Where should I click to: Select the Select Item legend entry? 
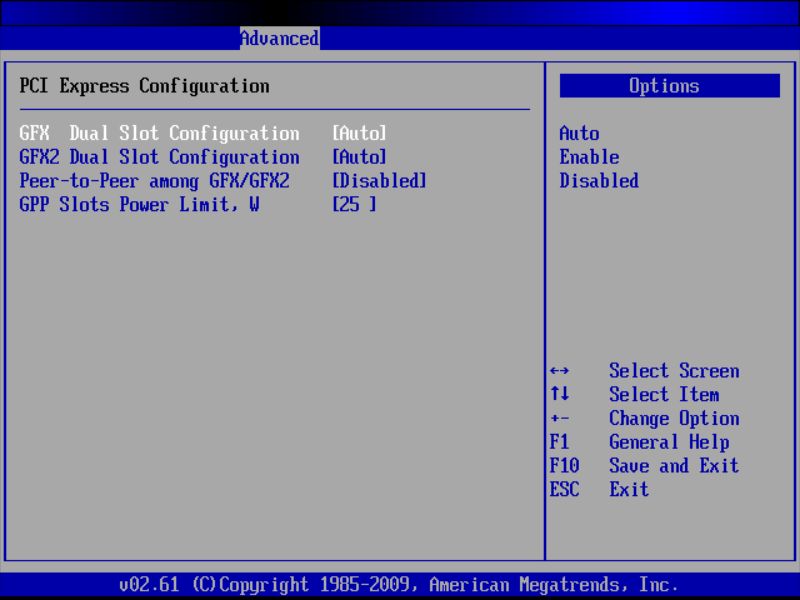(x=663, y=395)
